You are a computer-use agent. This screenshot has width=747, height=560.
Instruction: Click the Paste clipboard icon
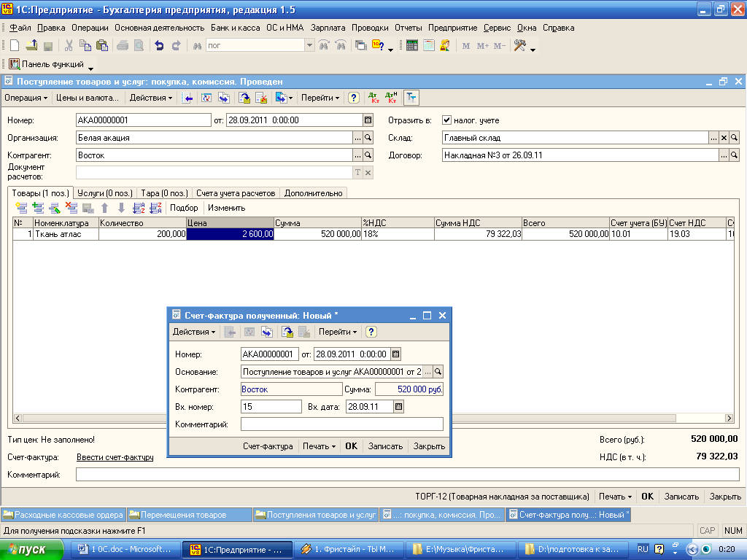tap(102, 45)
